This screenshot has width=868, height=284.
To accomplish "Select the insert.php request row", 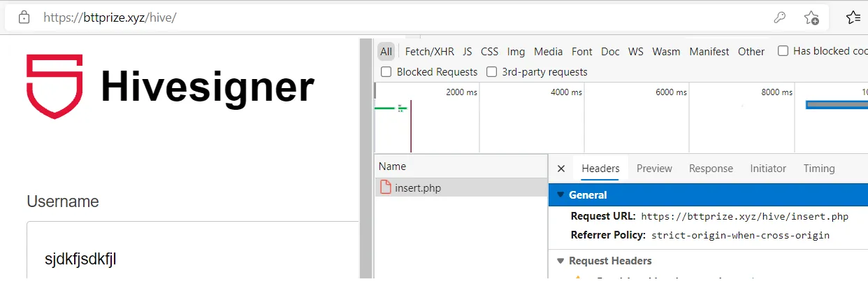I will pos(461,187).
